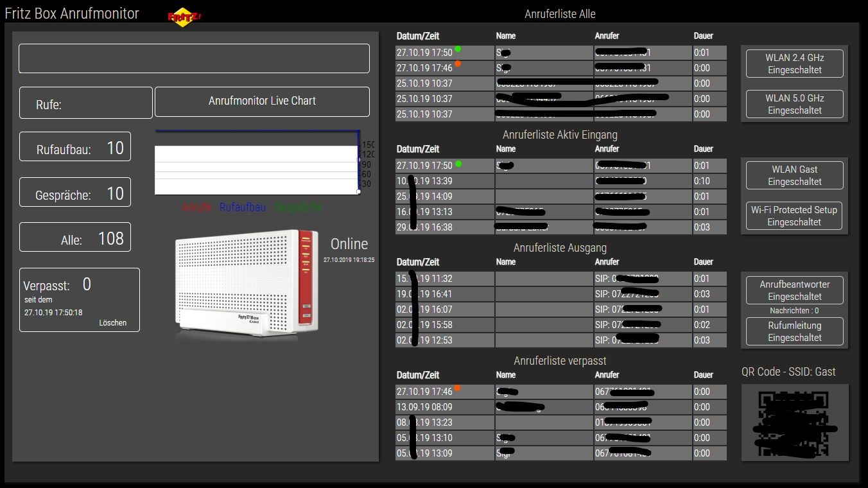Select outgoing call row ending 16:07
The width and height of the screenshot is (868, 488).
(561, 309)
